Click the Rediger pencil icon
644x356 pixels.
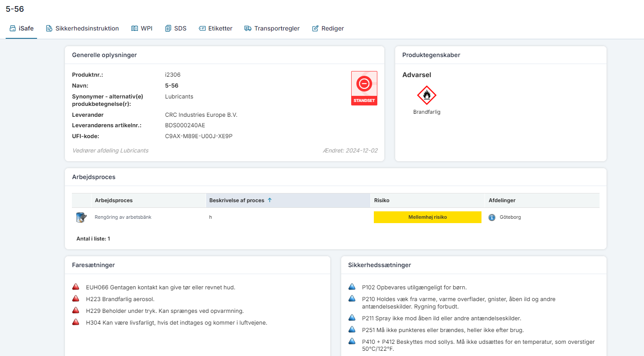pos(315,28)
